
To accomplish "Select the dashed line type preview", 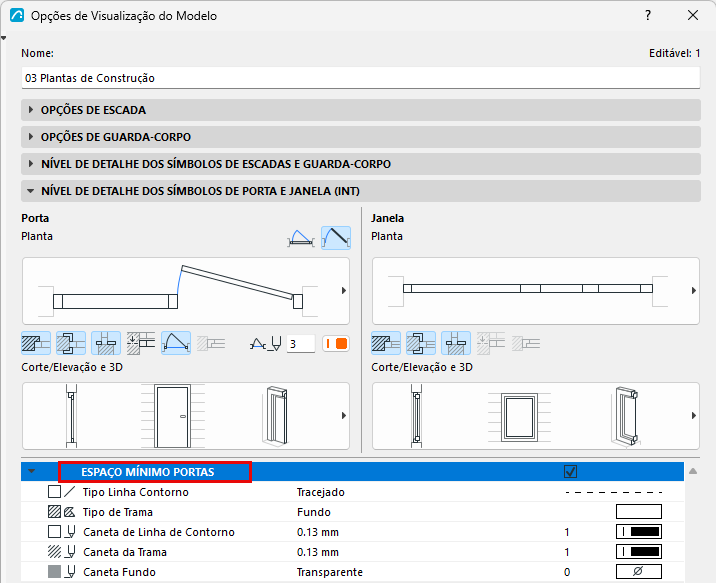I will point(614,492).
